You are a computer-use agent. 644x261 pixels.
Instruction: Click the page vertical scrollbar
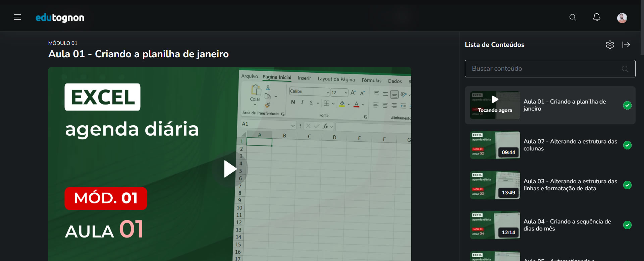pos(642,27)
